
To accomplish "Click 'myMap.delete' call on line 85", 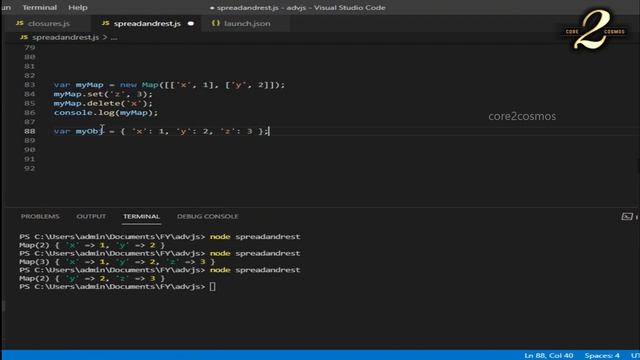I will click(x=87, y=103).
